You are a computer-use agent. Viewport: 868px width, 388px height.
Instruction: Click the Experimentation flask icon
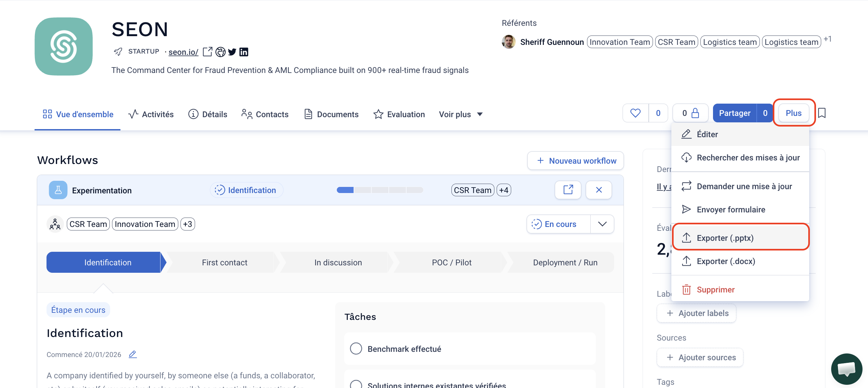click(x=58, y=190)
